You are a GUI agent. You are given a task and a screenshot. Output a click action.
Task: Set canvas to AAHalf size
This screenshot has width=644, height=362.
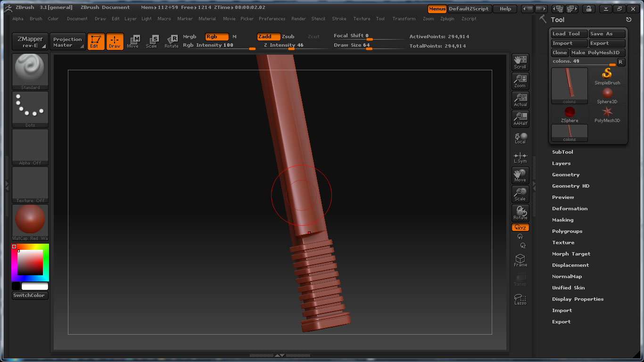pos(520,119)
